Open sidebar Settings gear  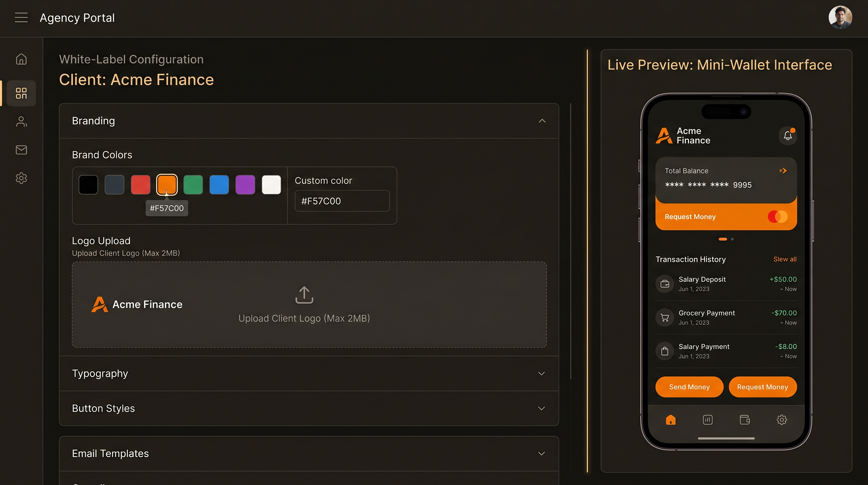point(21,178)
